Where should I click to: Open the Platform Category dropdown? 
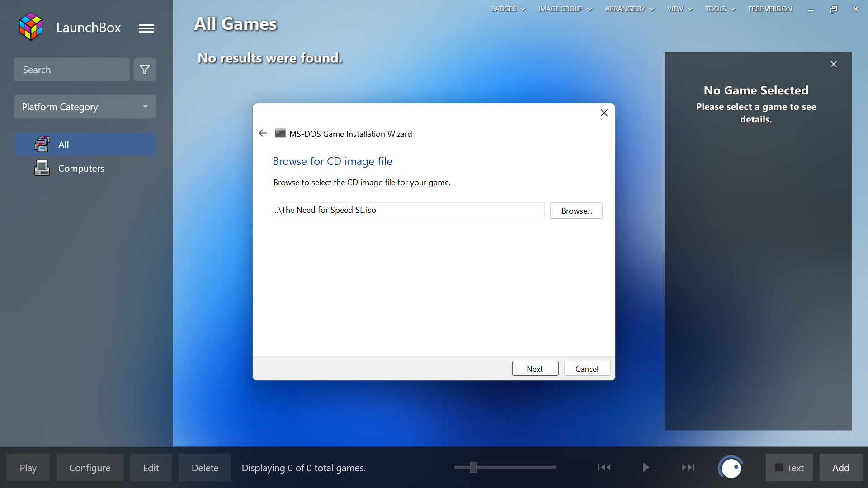pos(85,107)
